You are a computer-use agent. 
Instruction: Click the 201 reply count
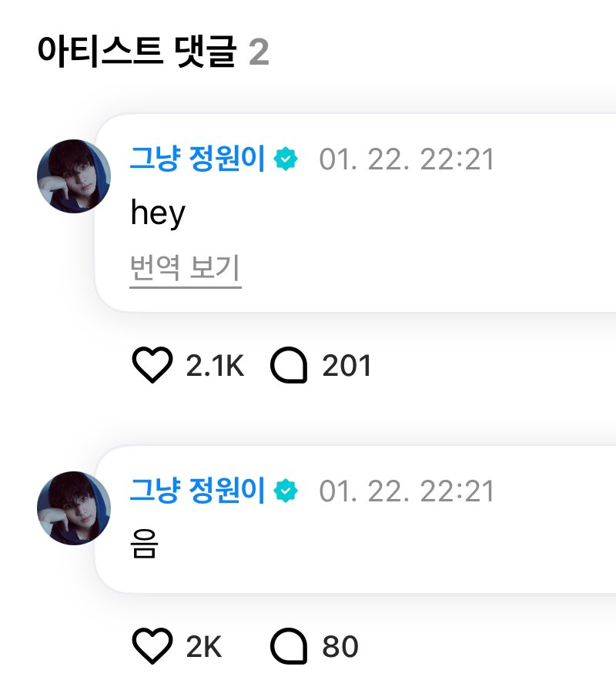pos(346,366)
